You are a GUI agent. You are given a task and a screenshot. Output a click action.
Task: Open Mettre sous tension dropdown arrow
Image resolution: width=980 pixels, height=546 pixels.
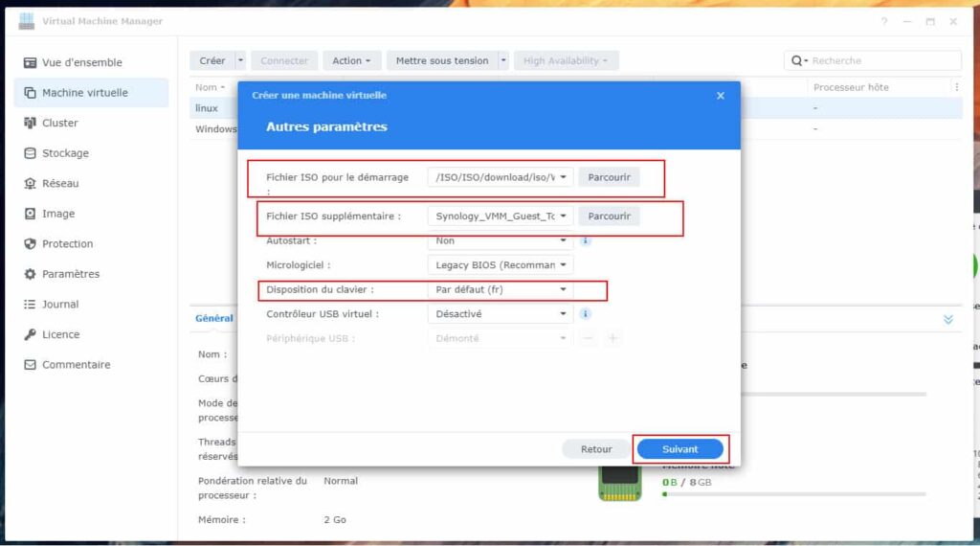(503, 60)
